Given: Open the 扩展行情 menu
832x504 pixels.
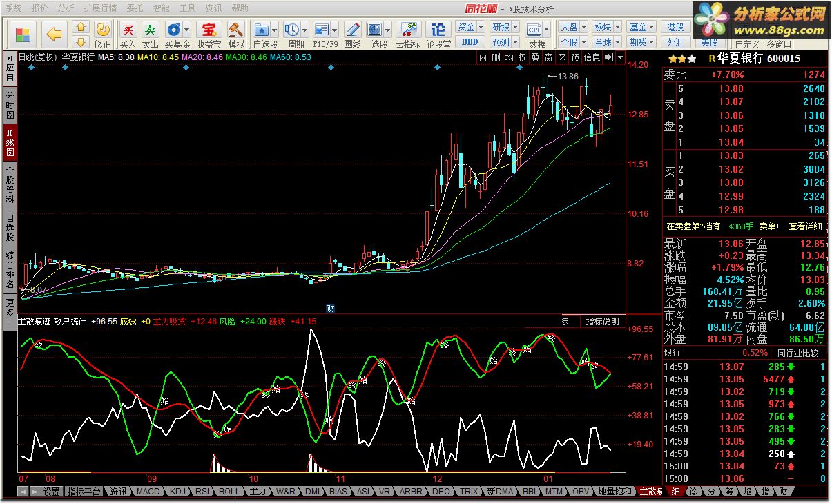Looking at the screenshot, I should (100, 8).
